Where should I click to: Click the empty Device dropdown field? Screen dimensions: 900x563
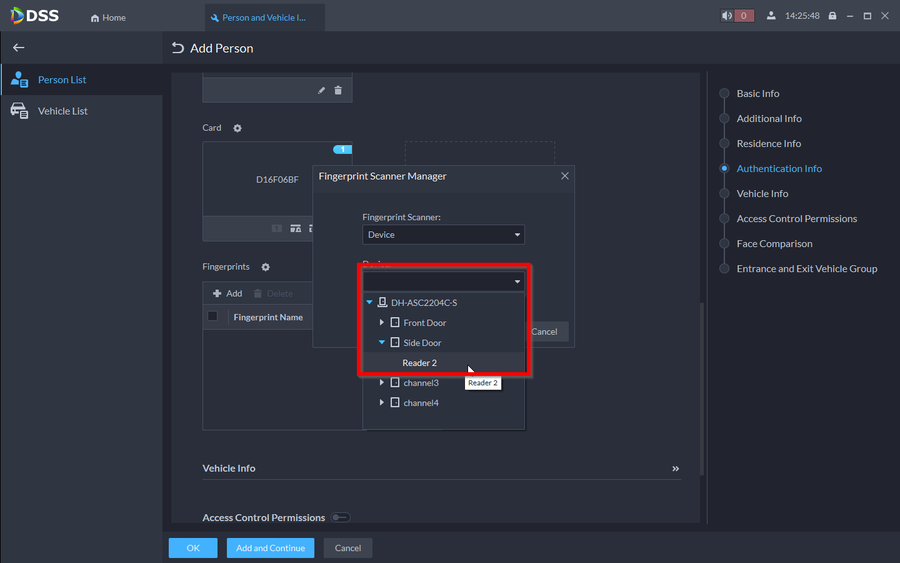pyautogui.click(x=443, y=281)
